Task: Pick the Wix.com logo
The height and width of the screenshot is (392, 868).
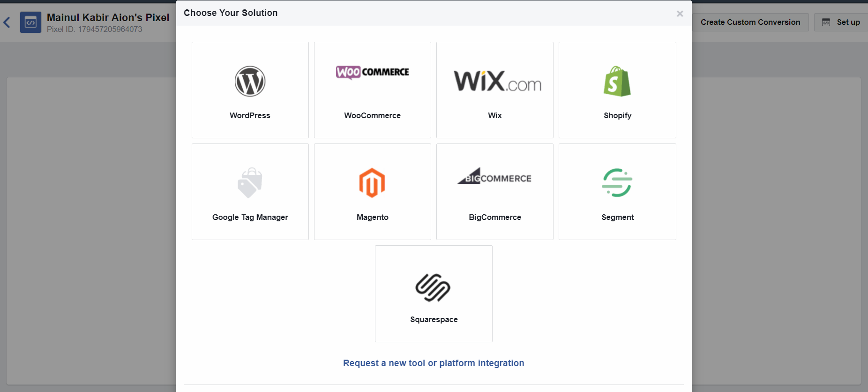Action: 497,81
